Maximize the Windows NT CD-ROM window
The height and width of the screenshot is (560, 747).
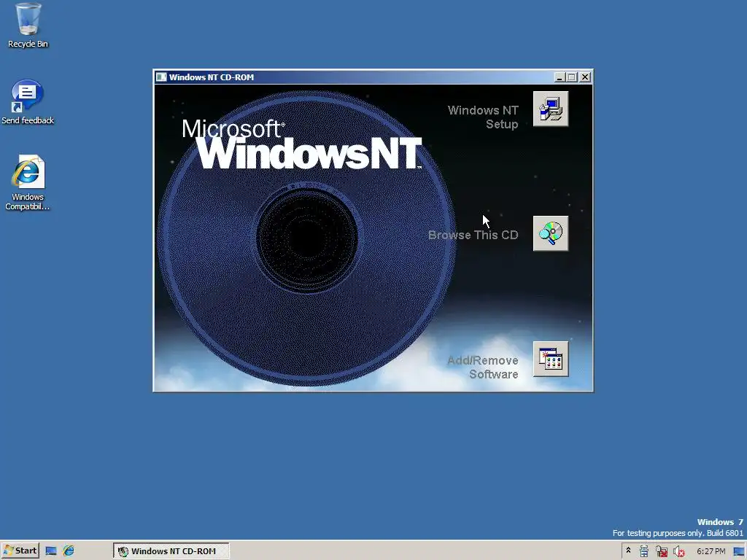572,77
